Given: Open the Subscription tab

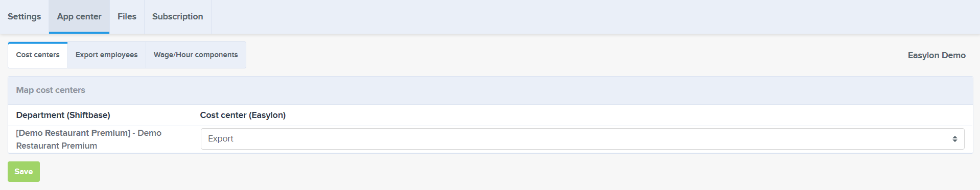Looking at the screenshot, I should click(178, 17).
